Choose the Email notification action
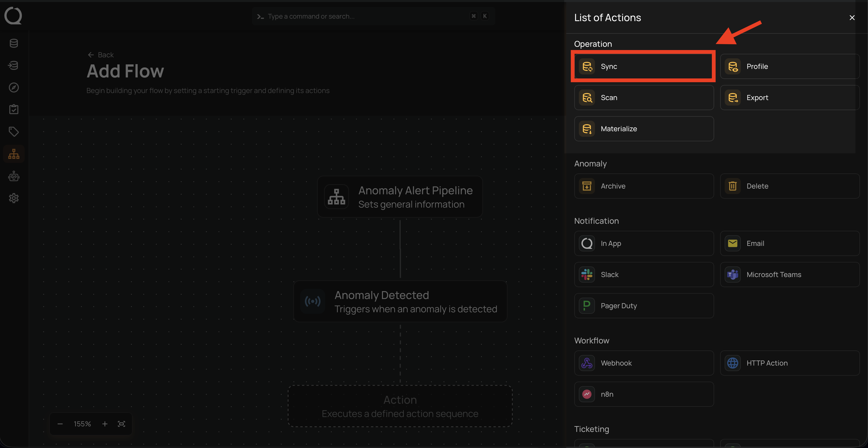 pyautogui.click(x=789, y=243)
